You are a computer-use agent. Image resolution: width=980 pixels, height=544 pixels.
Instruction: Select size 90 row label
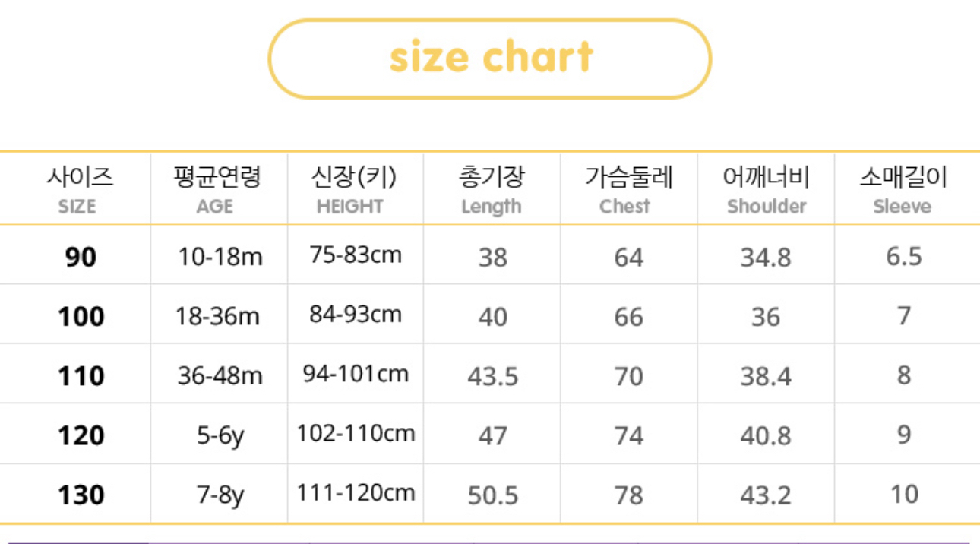click(x=81, y=257)
